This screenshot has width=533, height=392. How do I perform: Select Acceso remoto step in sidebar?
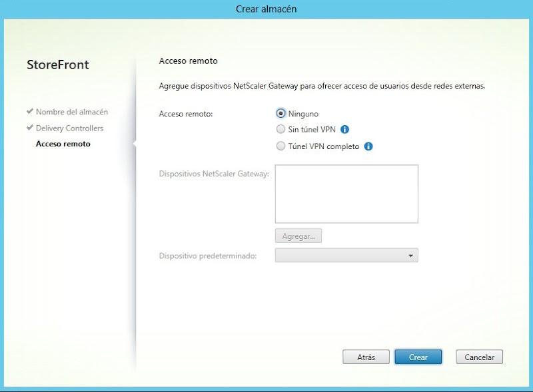click(63, 144)
